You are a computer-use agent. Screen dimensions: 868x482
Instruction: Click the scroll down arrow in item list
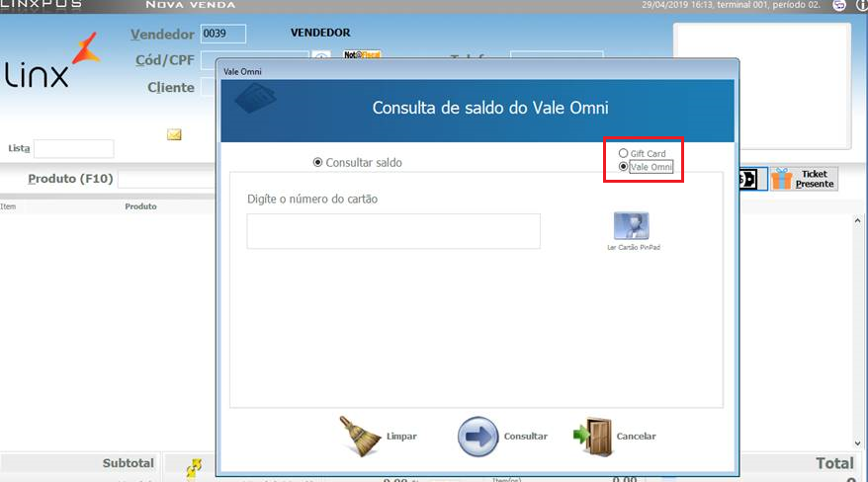[x=857, y=443]
